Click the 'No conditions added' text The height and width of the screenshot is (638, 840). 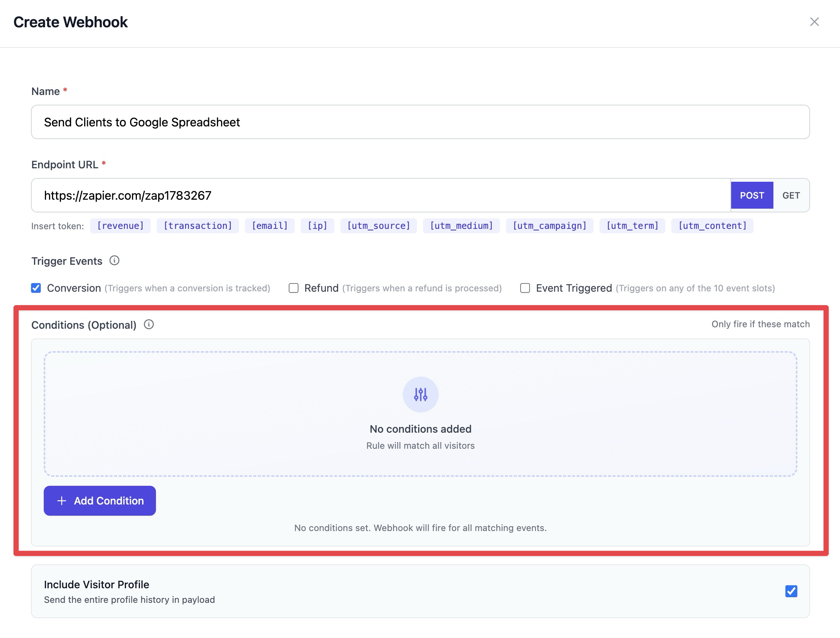coord(420,429)
